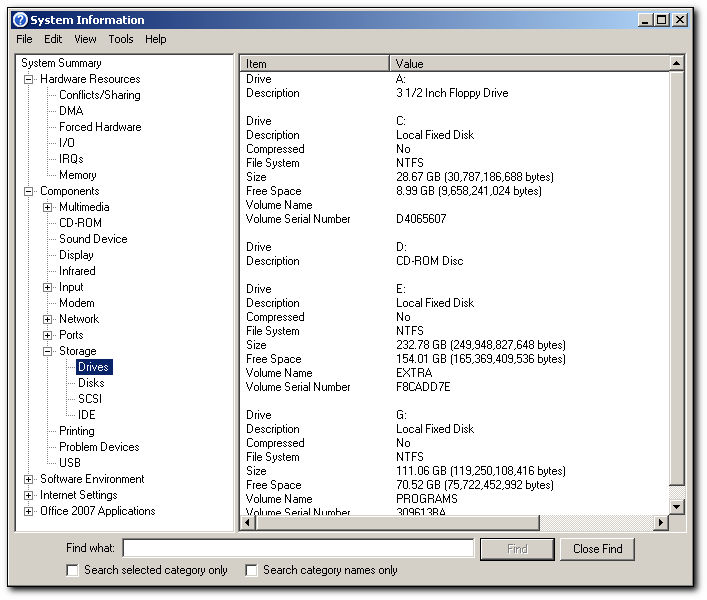Collapse the Hardware Resources node
This screenshot has height=600, width=707.
click(x=28, y=79)
